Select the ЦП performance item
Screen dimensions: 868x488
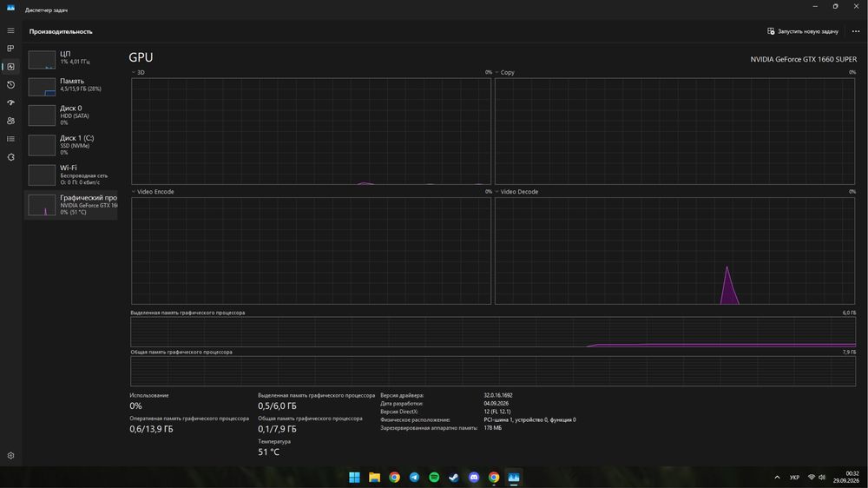(71, 59)
